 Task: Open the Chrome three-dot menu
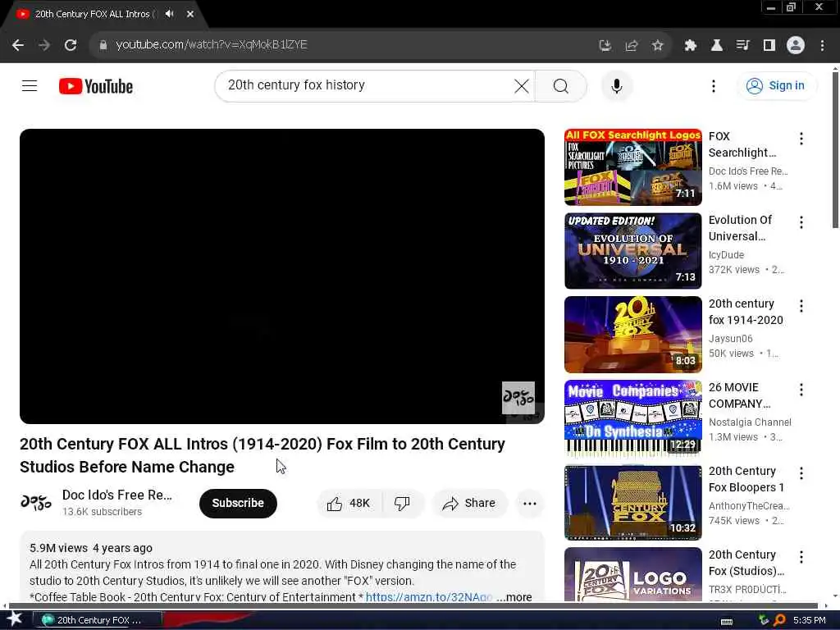tap(822, 46)
